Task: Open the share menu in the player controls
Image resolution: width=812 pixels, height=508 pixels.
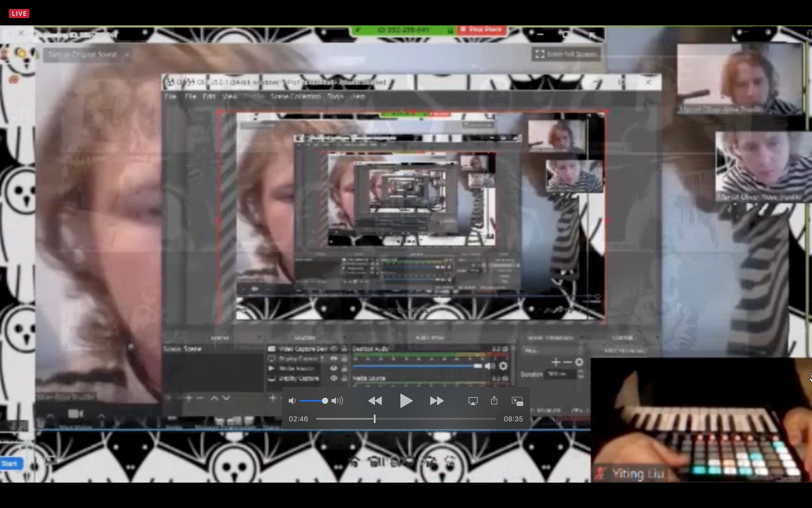Action: click(494, 400)
